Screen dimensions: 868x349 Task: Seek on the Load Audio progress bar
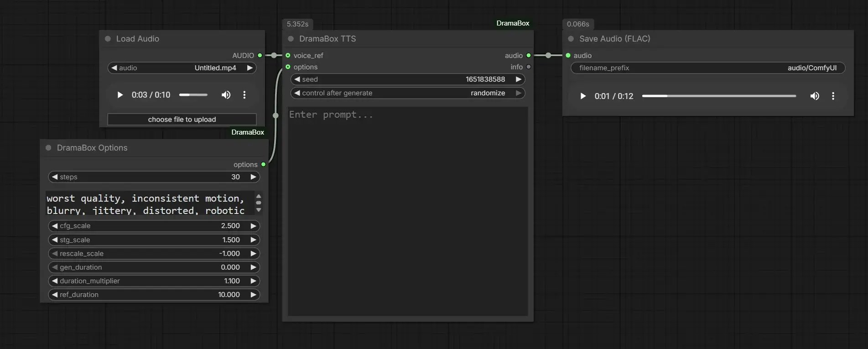point(193,95)
